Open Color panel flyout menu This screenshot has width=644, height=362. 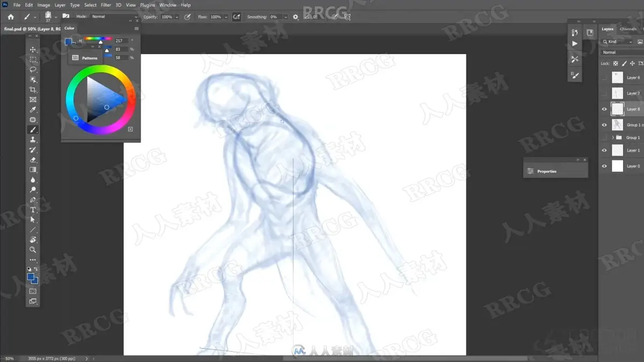[x=136, y=28]
